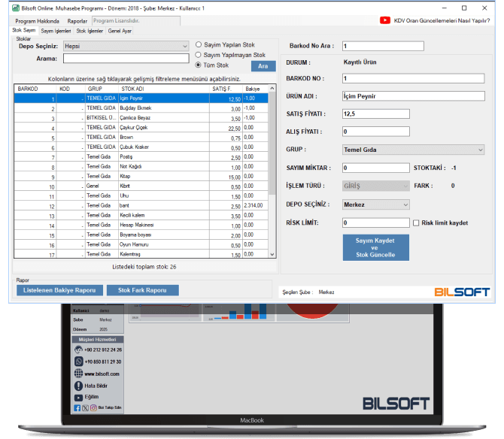Viewport: 504px width, 439px height.
Task: Select Sayım Yapılan Stok radio option
Action: coord(199,44)
